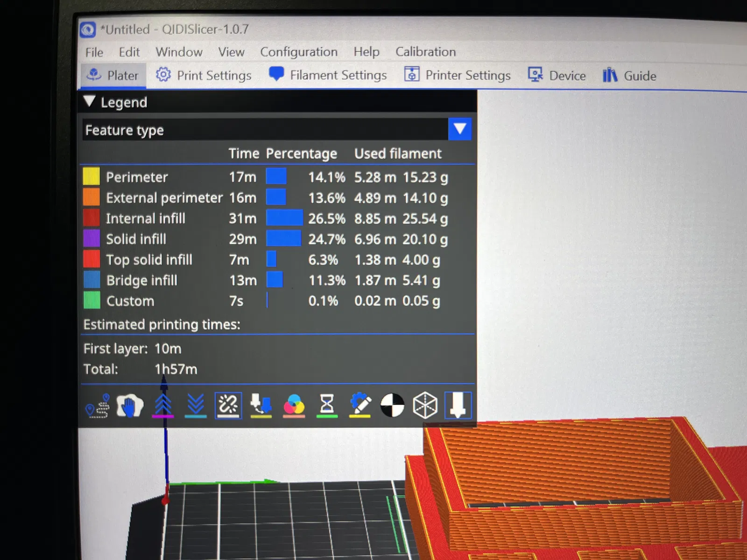The width and height of the screenshot is (747, 560).
Task: Click the Perimeter time value "17m"
Action: coord(243,177)
